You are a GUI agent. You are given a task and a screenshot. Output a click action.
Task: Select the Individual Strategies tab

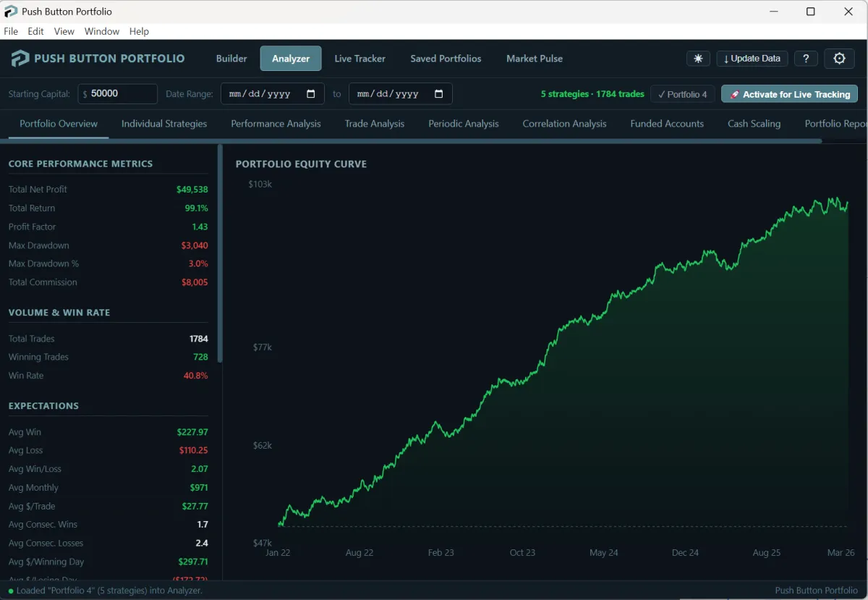point(164,124)
